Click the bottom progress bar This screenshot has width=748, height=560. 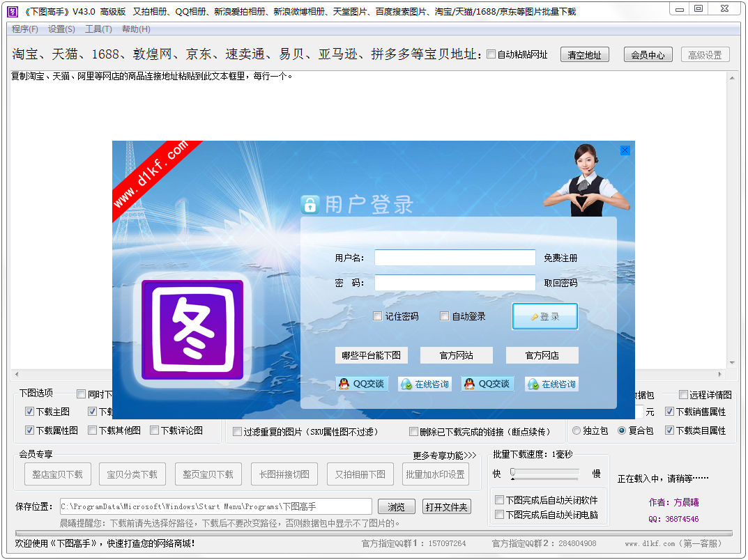click(374, 533)
